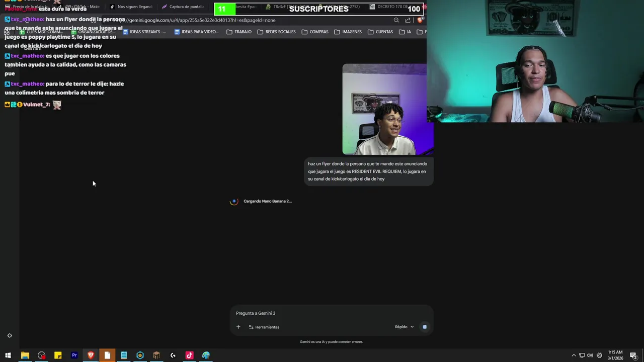The image size is (644, 362).
Task: Open the uploaded photo thumbnail in chat
Action: [388, 109]
